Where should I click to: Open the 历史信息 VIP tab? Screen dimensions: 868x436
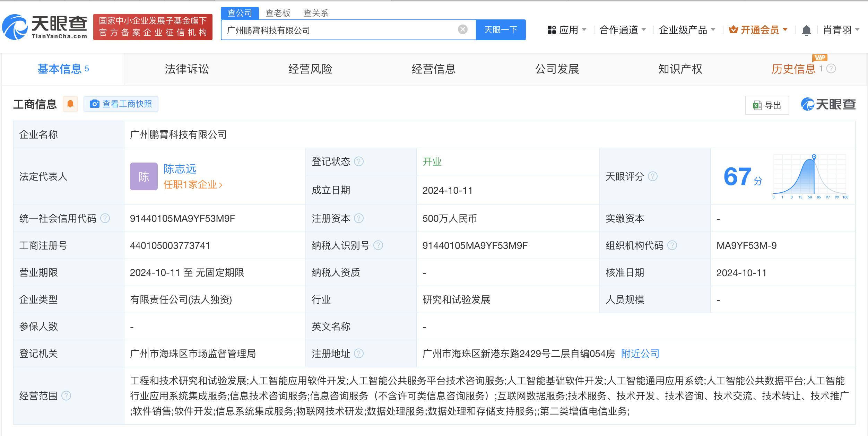(794, 69)
